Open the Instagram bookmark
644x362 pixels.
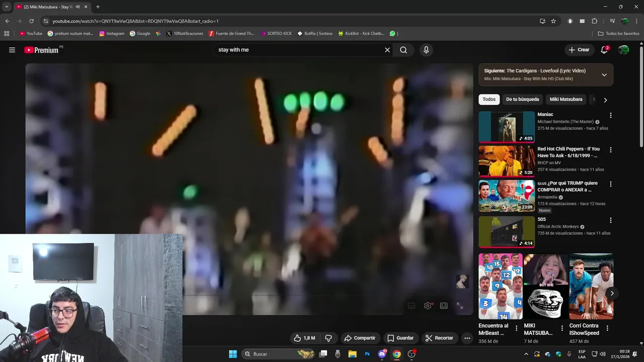(112, 34)
